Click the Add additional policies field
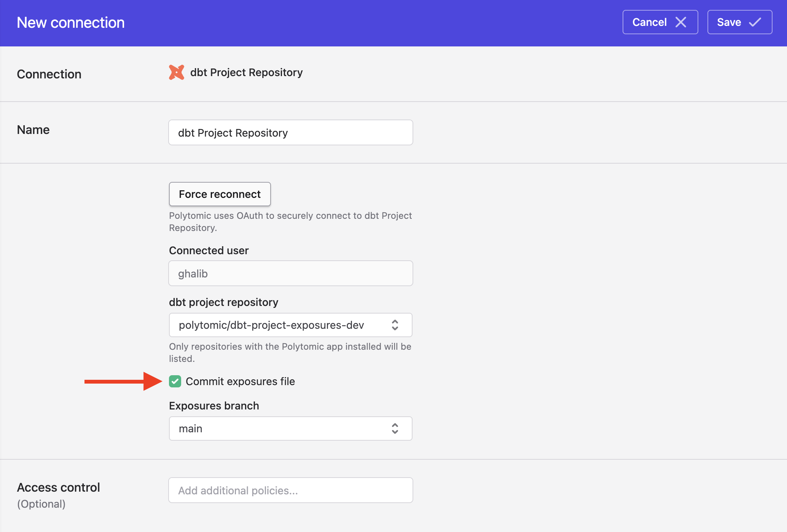The image size is (787, 532). pyautogui.click(x=290, y=490)
